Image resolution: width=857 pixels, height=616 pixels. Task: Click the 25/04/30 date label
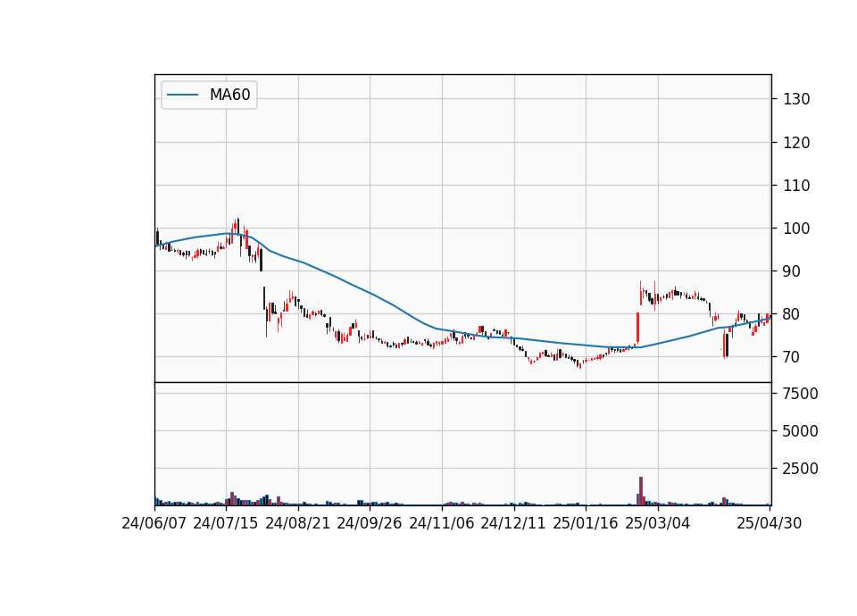pyautogui.click(x=769, y=523)
